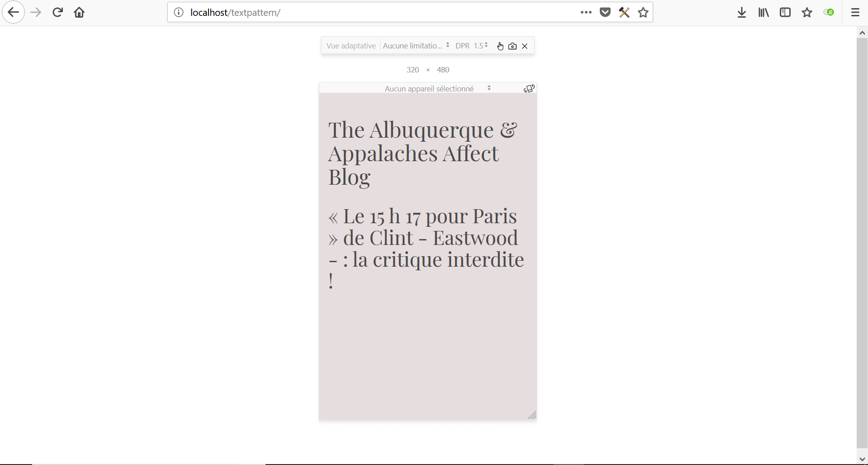Toggle touch event simulation
The image size is (868, 465).
pos(500,46)
